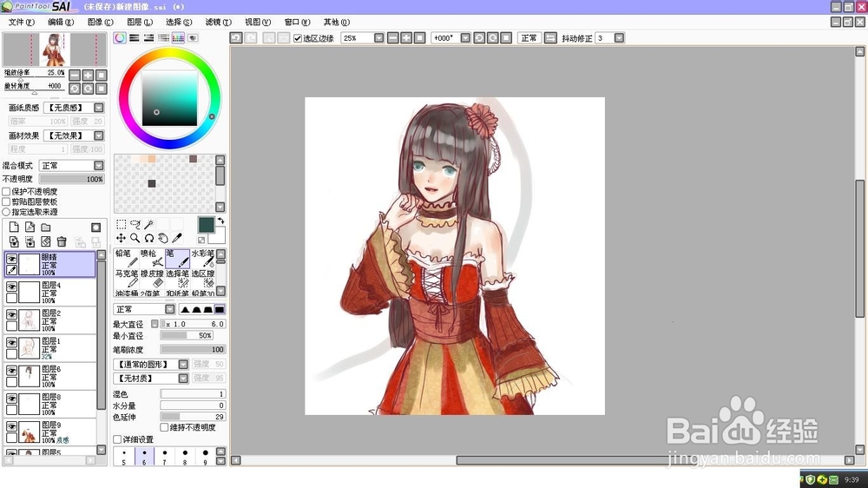Select the 选择笔 selection pen tool
This screenshot has width=868, height=488.
[177, 279]
